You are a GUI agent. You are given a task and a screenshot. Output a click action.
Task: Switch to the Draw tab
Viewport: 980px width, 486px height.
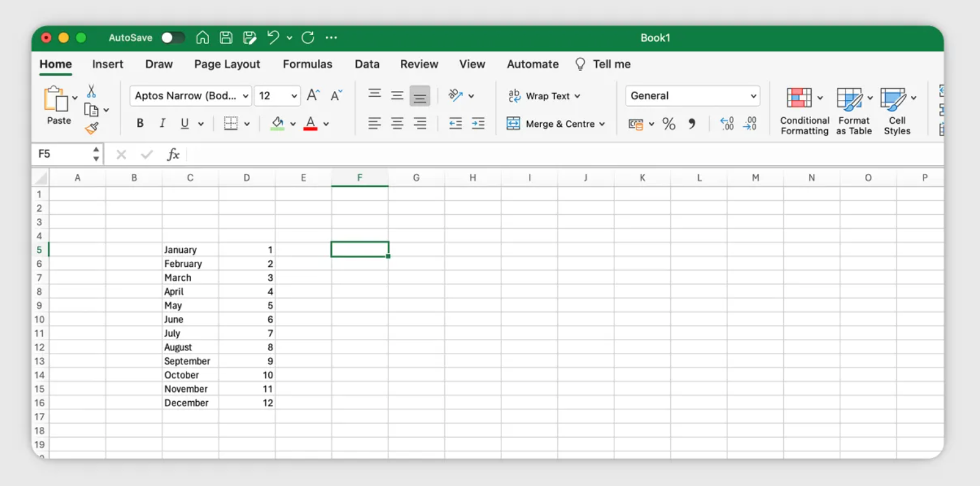[159, 64]
